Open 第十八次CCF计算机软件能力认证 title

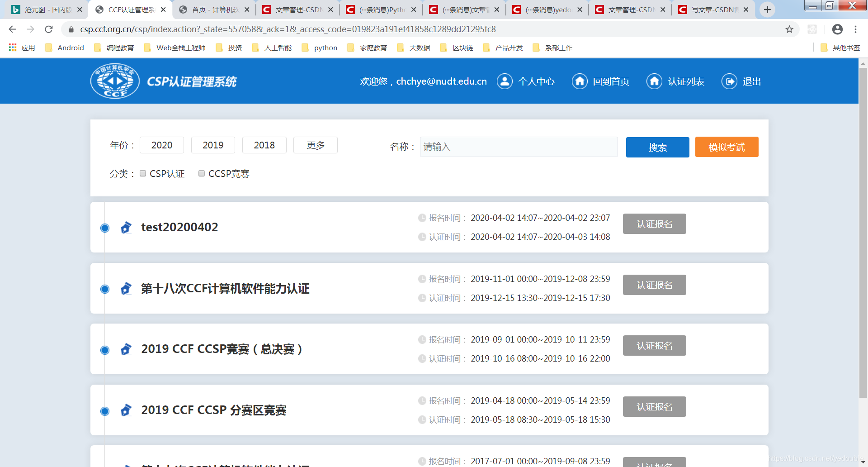click(x=225, y=288)
